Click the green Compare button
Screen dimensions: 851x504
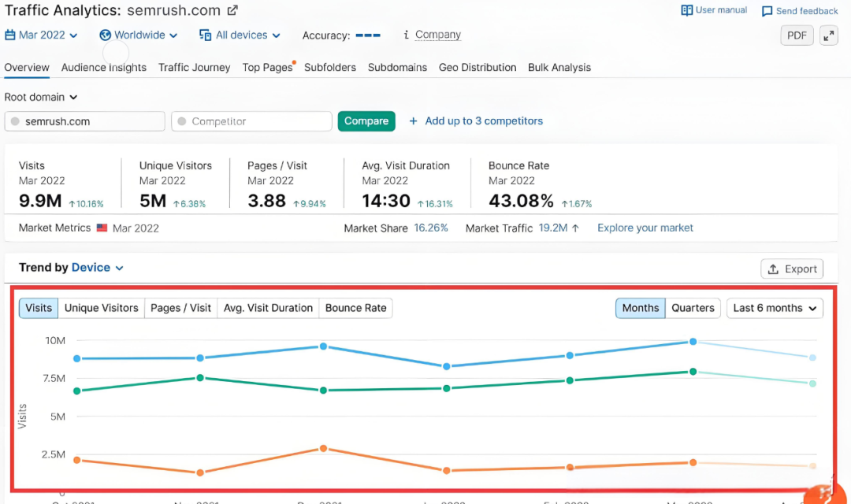pos(366,121)
